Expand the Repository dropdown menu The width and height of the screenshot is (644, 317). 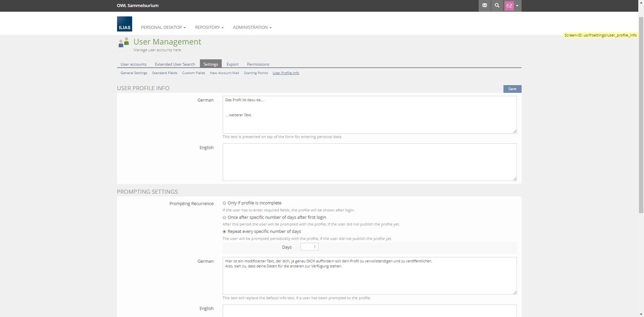coord(209,27)
